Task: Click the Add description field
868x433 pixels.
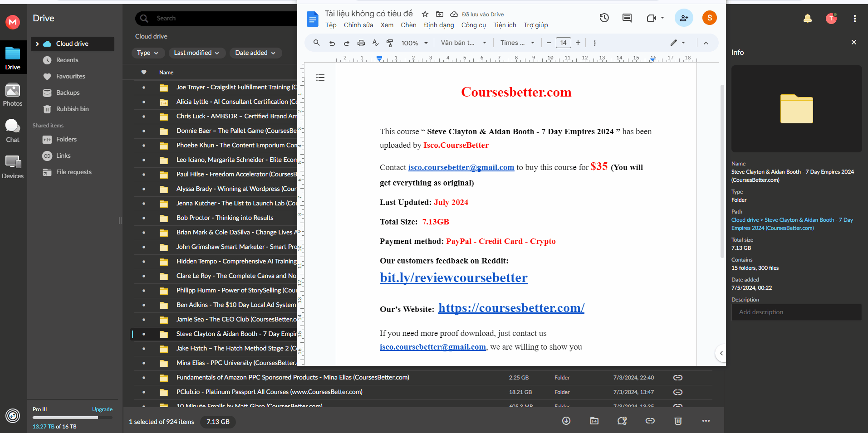Action: (x=796, y=312)
